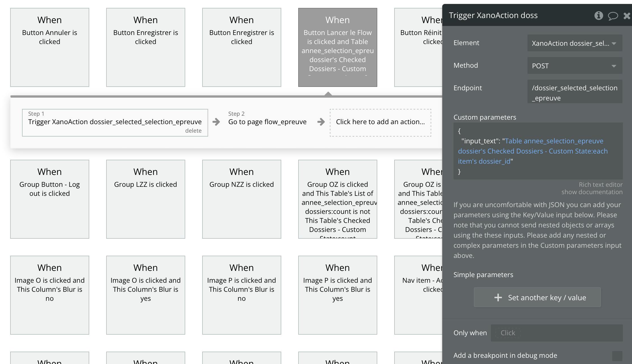Click the Endpoint input field
The width and height of the screenshot is (632, 364).
point(574,93)
